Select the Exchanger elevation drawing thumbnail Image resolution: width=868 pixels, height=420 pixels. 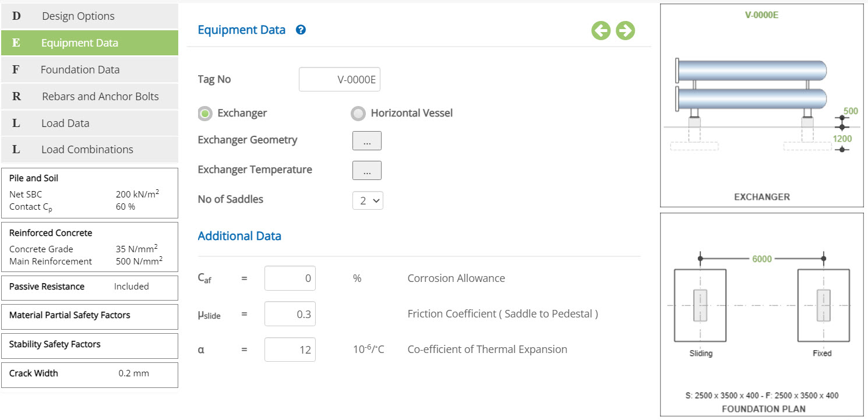point(762,105)
